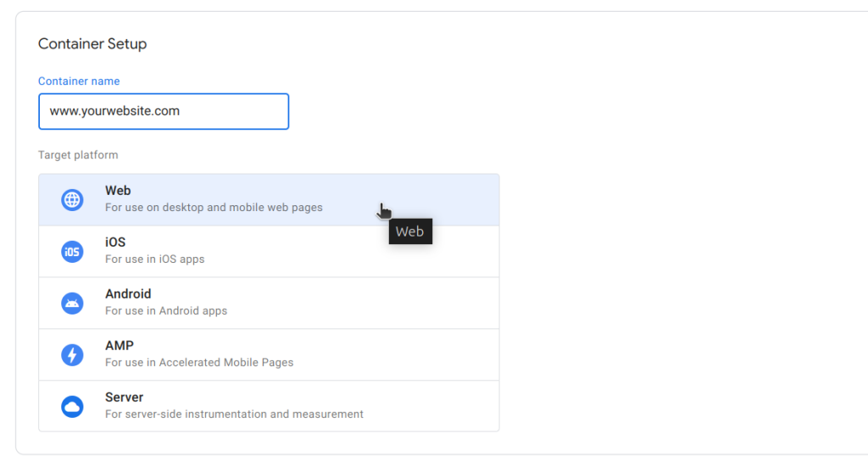
Task: Click server-side instrumentation and measurement description
Action: click(234, 414)
